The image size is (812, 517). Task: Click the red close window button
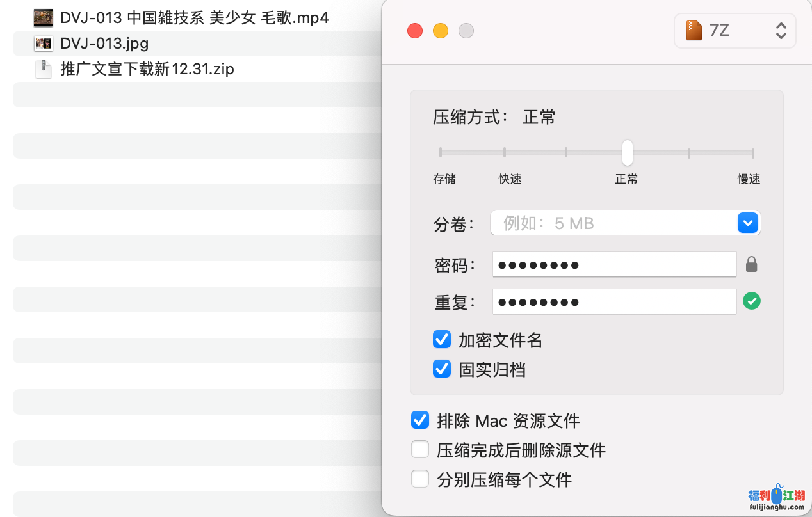point(415,31)
